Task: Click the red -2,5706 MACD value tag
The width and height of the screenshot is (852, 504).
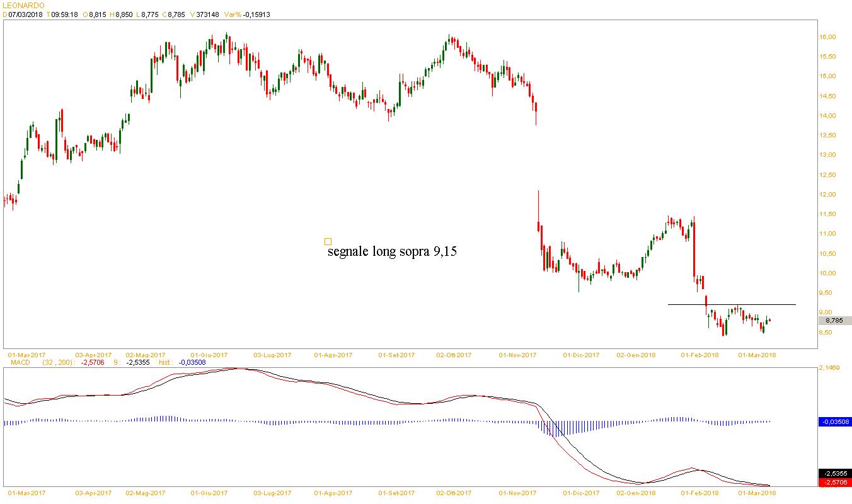Action: [x=834, y=483]
